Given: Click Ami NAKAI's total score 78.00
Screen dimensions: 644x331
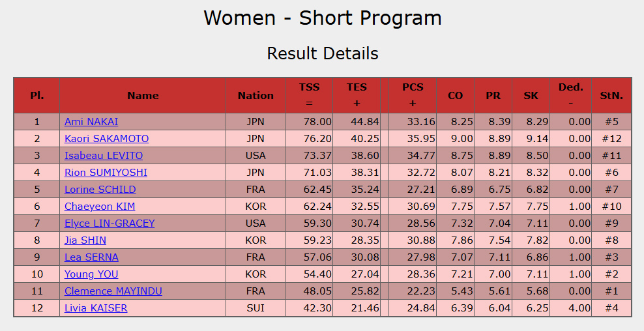Looking at the screenshot, I should pos(319,122).
